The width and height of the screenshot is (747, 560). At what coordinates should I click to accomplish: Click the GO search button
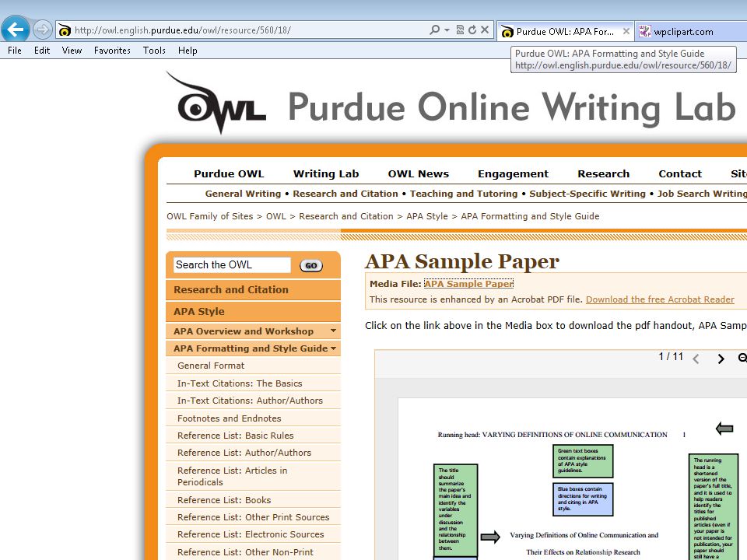(x=311, y=266)
